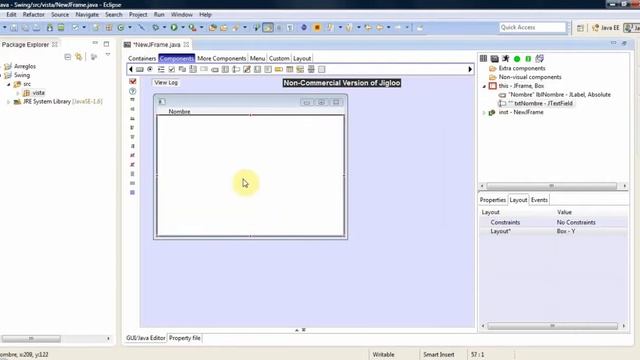Collapse the 'this - JFrame, Box' node
The image size is (640, 360).
click(x=484, y=86)
